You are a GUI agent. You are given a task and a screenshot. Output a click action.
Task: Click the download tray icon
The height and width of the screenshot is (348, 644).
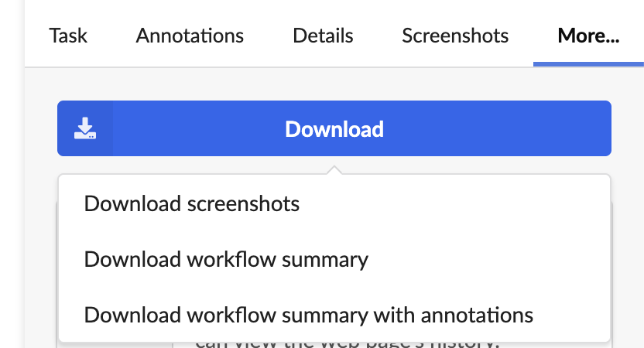pos(85,128)
